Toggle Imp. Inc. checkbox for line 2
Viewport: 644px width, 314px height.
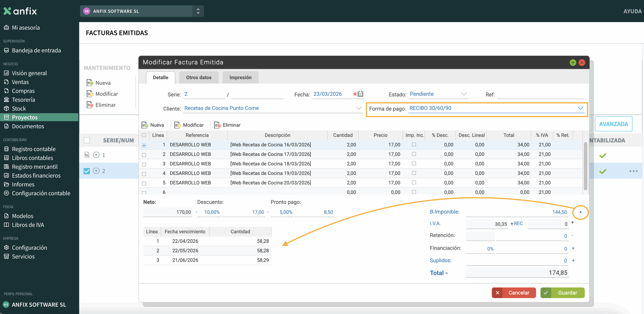pyautogui.click(x=414, y=154)
